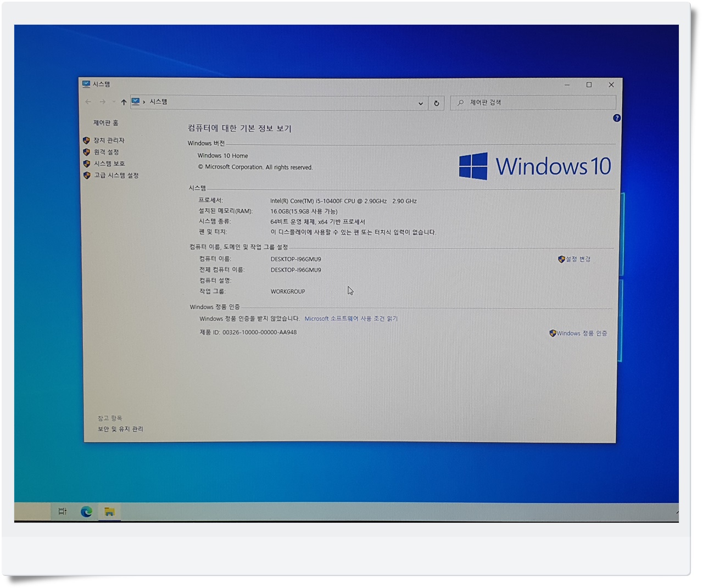Open Task View on the taskbar
This screenshot has width=703, height=588.
click(63, 512)
